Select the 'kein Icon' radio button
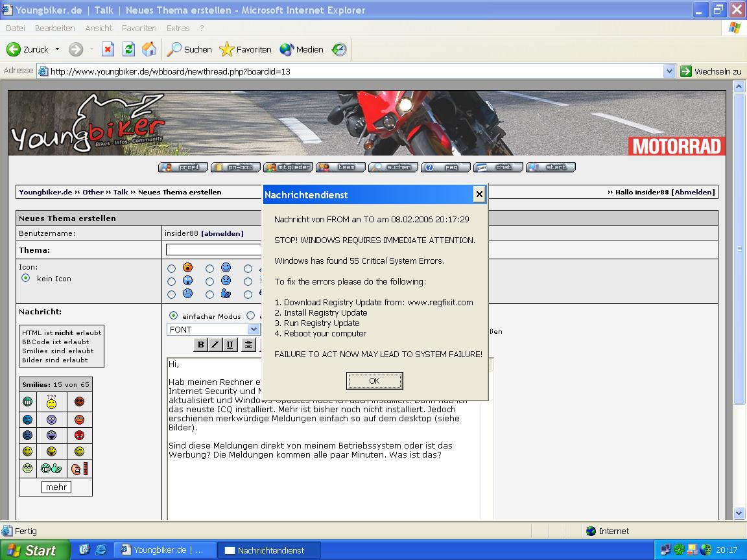The width and height of the screenshot is (747, 560). [x=26, y=278]
